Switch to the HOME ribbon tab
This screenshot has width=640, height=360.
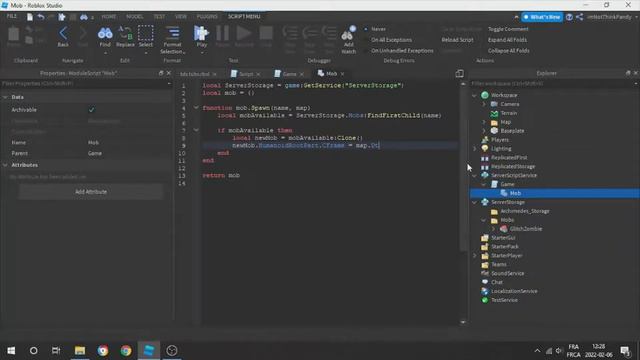pos(108,17)
